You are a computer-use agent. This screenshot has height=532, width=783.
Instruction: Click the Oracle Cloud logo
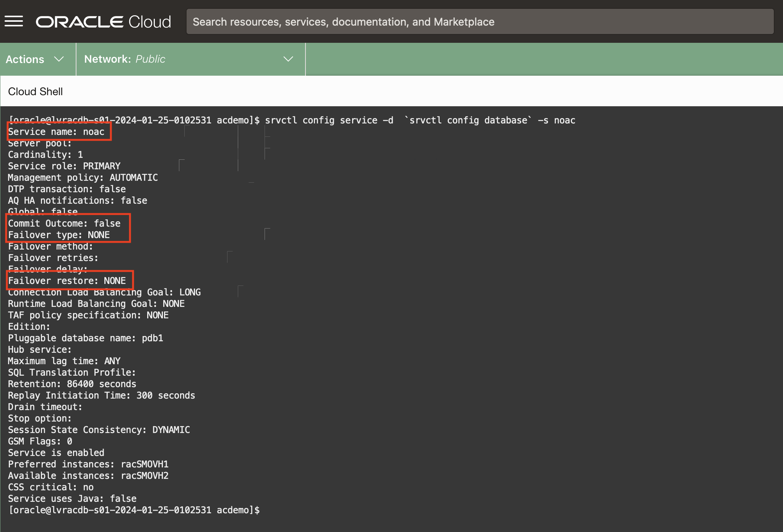coord(103,22)
